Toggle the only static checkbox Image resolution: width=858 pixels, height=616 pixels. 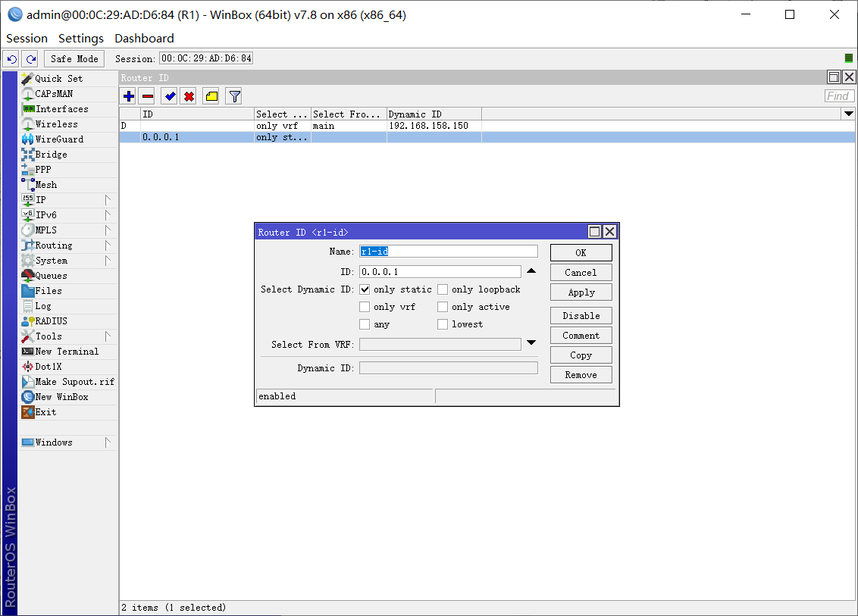click(365, 289)
